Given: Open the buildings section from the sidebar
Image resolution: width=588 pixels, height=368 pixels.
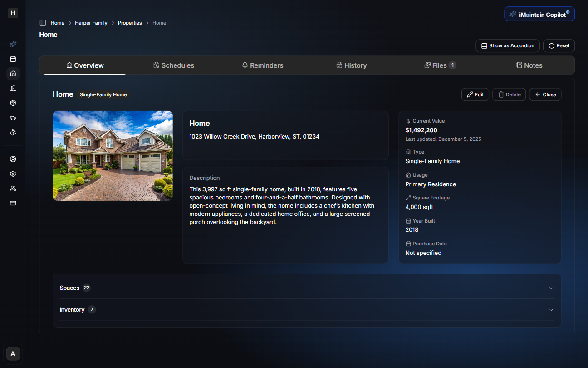Looking at the screenshot, I should [x=13, y=88].
